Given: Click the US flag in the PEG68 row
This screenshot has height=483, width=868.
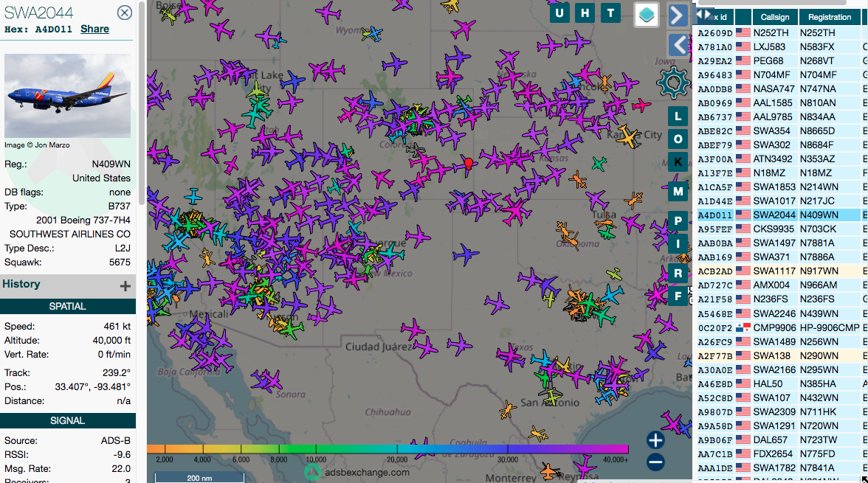Looking at the screenshot, I should point(743,61).
